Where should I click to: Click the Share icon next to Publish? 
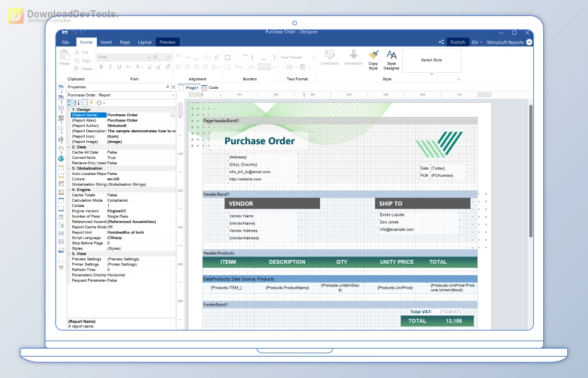(x=442, y=42)
